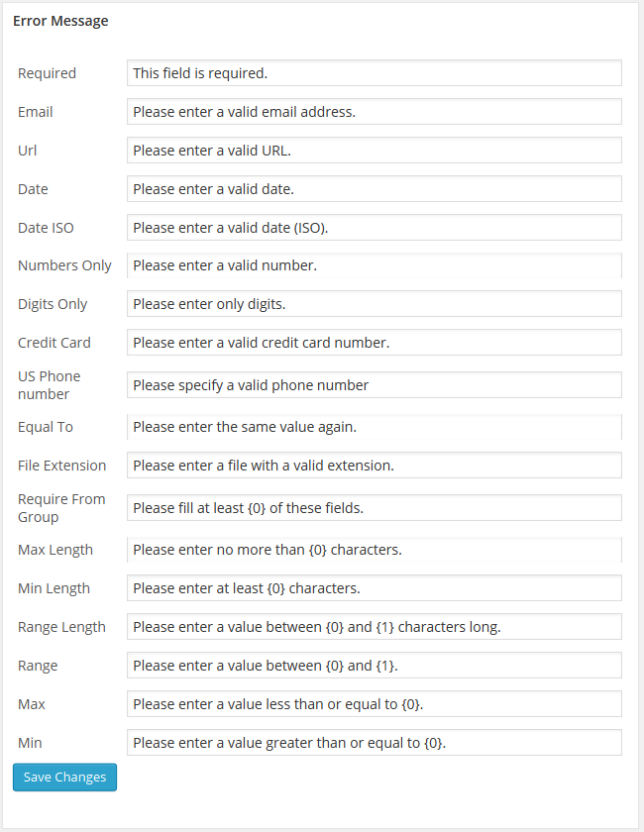Click the Date error message input

pyautogui.click(x=374, y=189)
